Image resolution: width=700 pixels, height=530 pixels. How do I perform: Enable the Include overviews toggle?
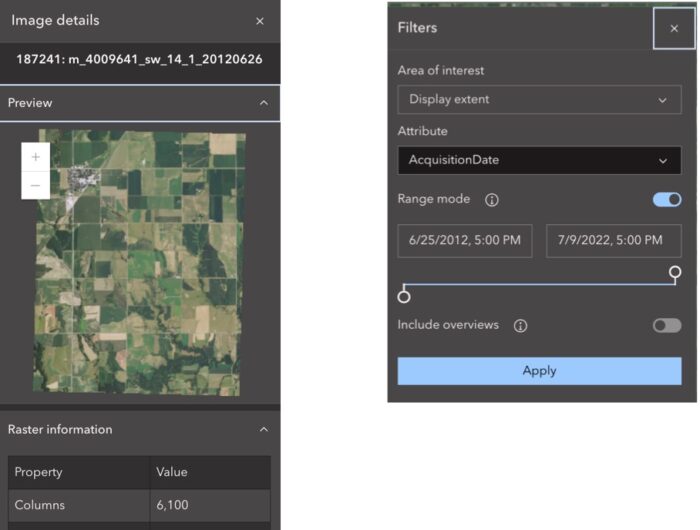pyautogui.click(x=667, y=325)
